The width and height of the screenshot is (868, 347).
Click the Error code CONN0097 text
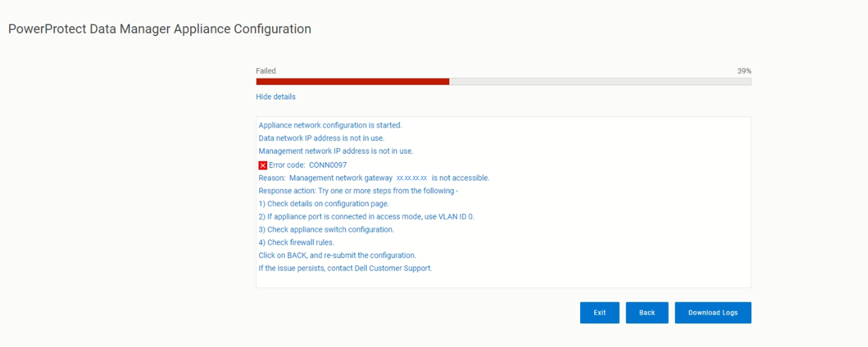coord(308,165)
